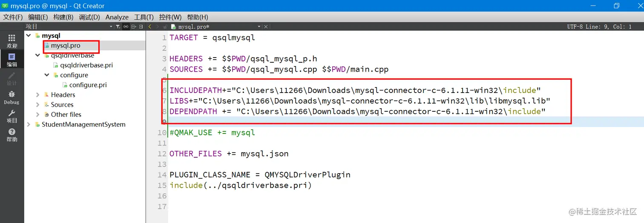Screen dimensions: 644x223
Task: Click the file lock icon in editor toolbar
Action: pos(166,26)
